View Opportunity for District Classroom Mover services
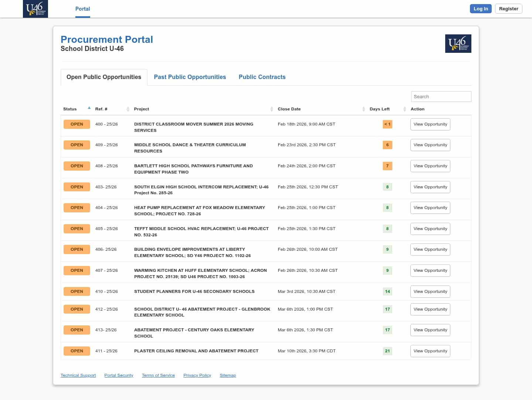Screen dimensions: 532x400 click(x=430, y=124)
